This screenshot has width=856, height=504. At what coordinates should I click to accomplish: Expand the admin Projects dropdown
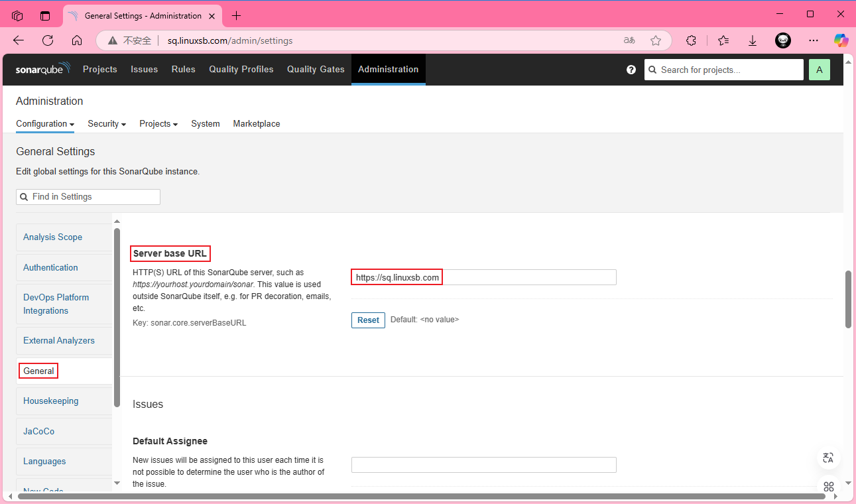coord(158,124)
